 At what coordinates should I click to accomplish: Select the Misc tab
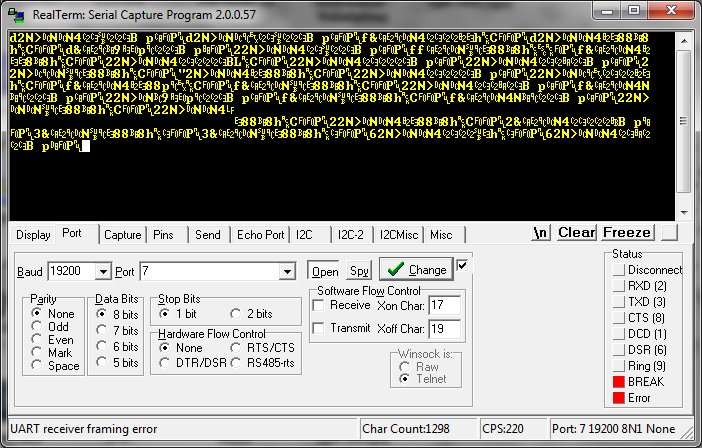point(441,235)
